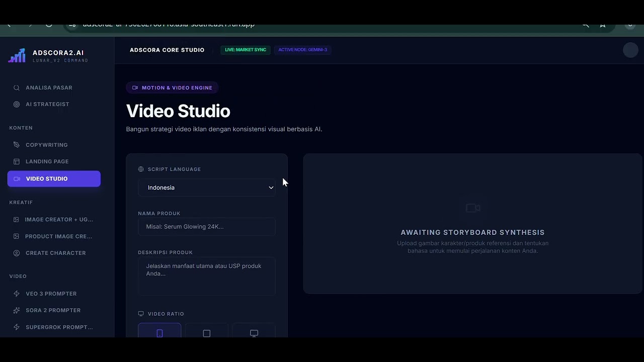The height and width of the screenshot is (362, 644).
Task: Click the KREATIF section label
Action: point(21,202)
